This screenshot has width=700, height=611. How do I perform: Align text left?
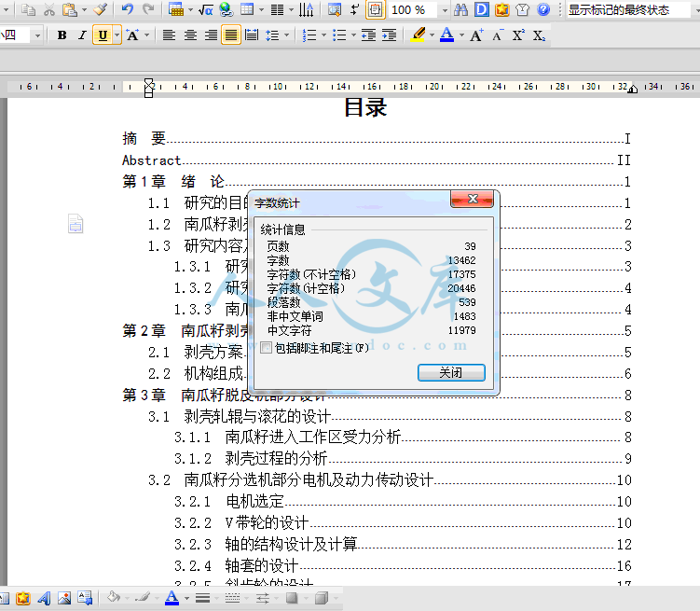point(169,35)
